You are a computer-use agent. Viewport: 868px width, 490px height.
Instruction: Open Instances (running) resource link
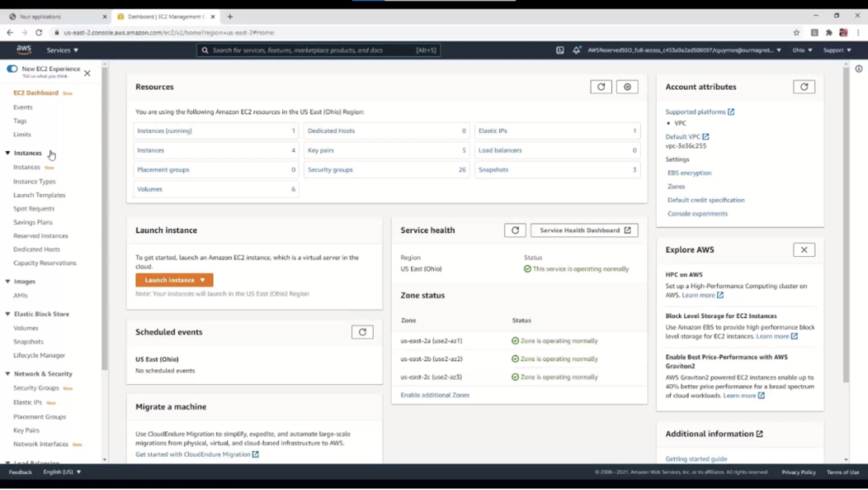point(164,131)
